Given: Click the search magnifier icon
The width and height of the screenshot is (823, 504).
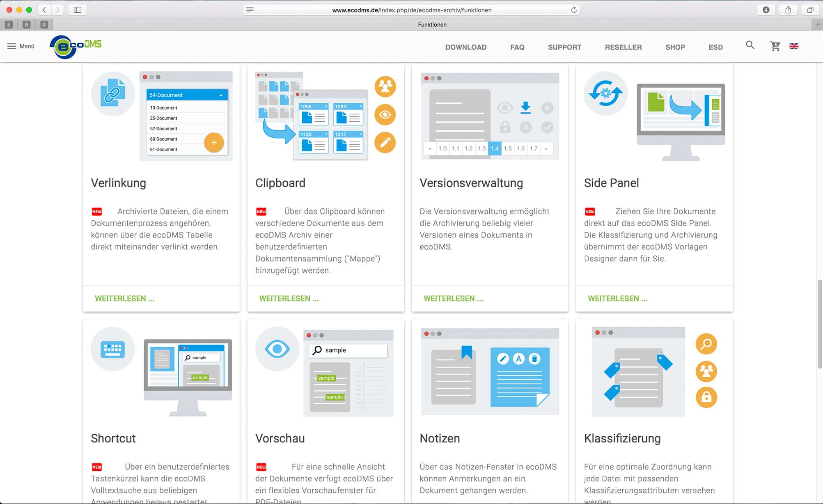Looking at the screenshot, I should (750, 46).
